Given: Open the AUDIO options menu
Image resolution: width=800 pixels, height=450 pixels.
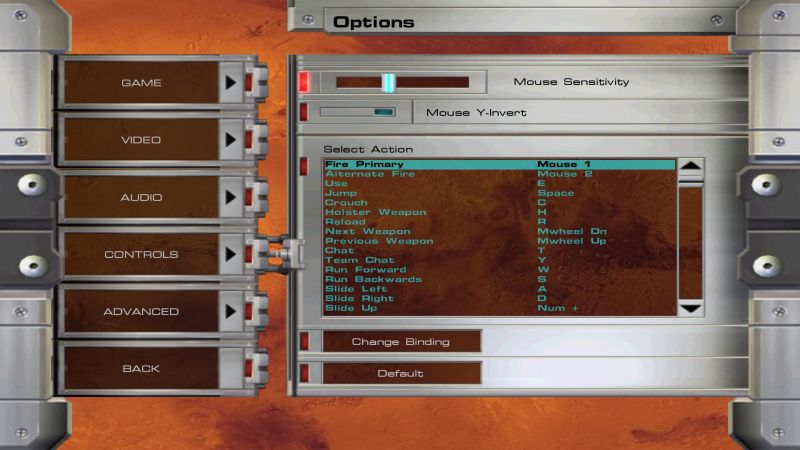Looking at the screenshot, I should click(x=141, y=197).
